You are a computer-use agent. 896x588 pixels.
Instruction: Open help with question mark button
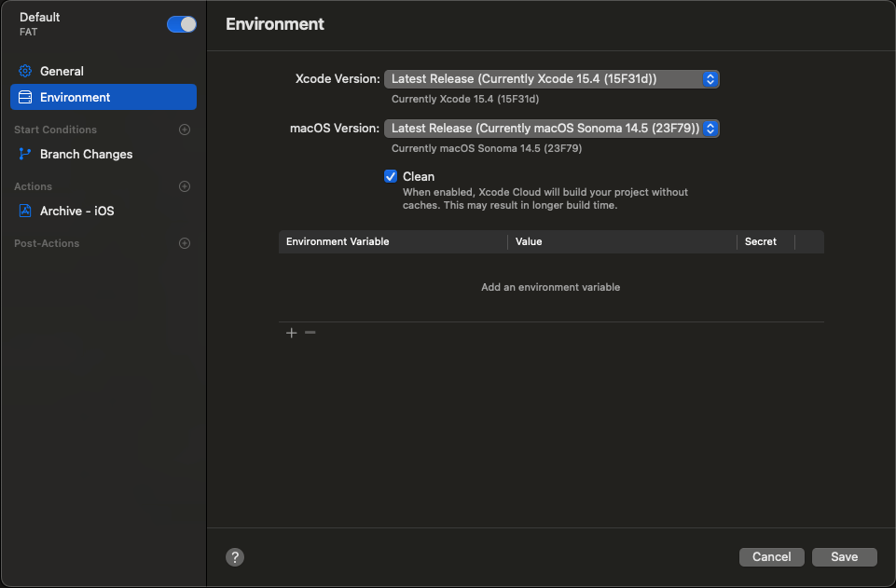pyautogui.click(x=235, y=557)
